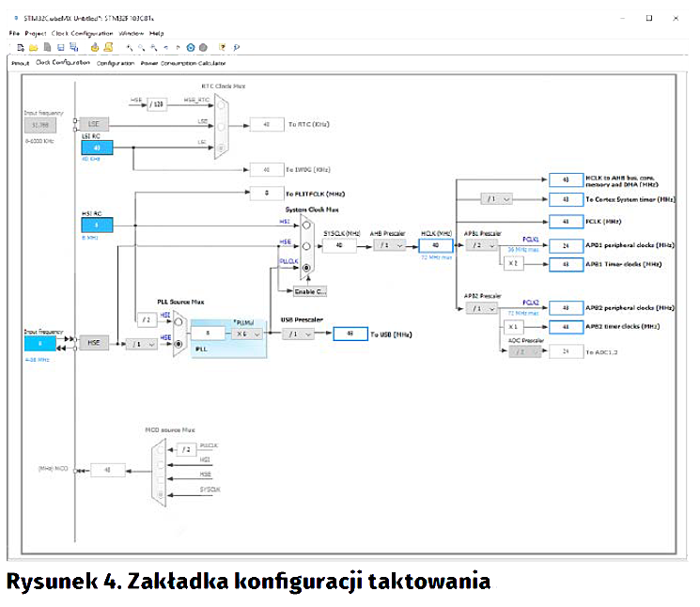Click the Generate Report toolbar icon
This screenshot has width=700, height=607.
coord(108,47)
